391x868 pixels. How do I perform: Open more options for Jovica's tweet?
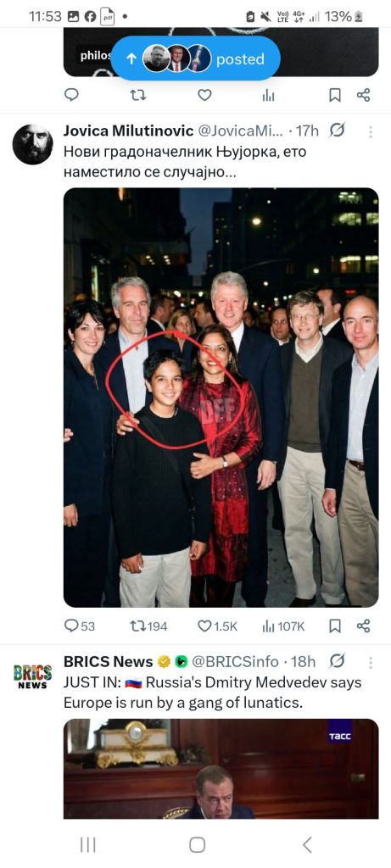coord(371,131)
